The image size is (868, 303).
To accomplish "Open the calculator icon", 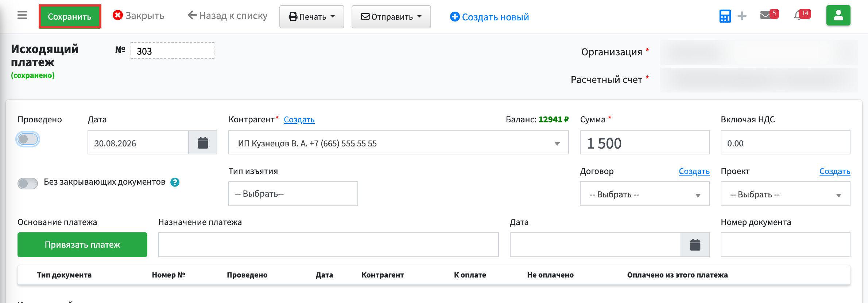I will [725, 16].
